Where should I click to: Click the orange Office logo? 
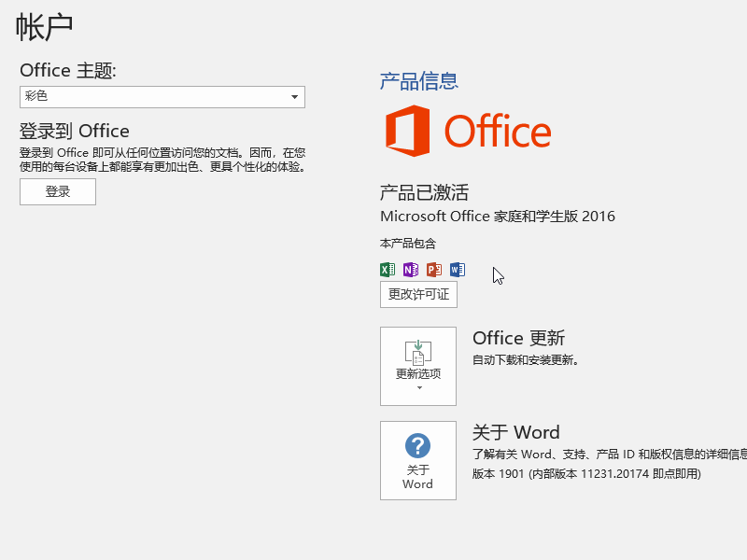click(468, 131)
